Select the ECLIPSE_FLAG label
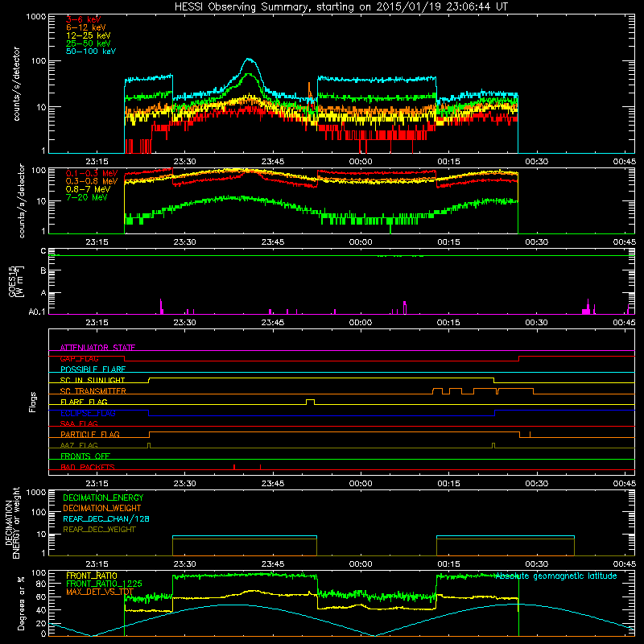644x644 pixels. 88,413
